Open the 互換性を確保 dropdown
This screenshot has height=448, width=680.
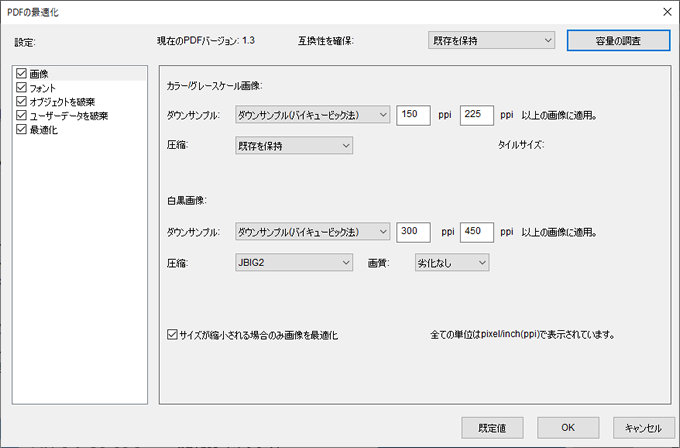489,41
